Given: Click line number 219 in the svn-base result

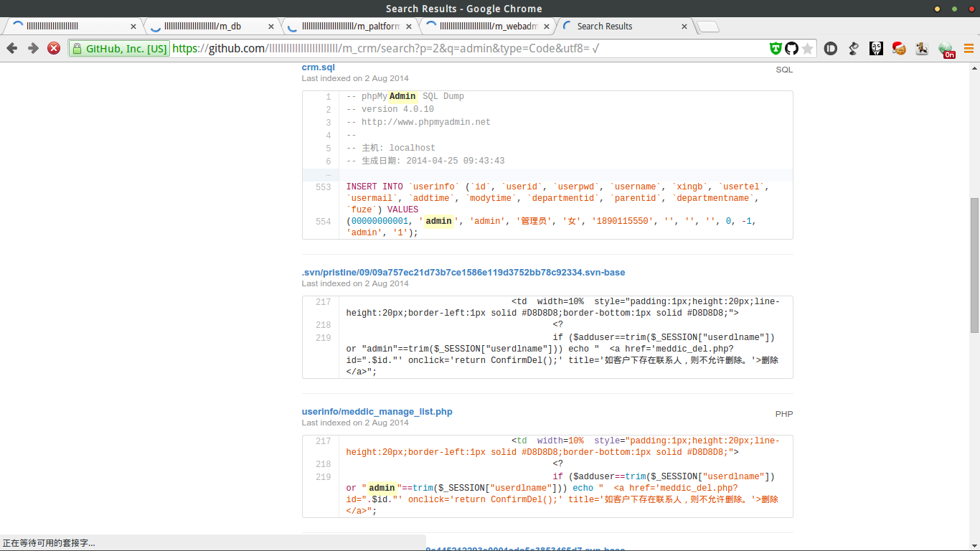Looking at the screenshot, I should (x=323, y=338).
